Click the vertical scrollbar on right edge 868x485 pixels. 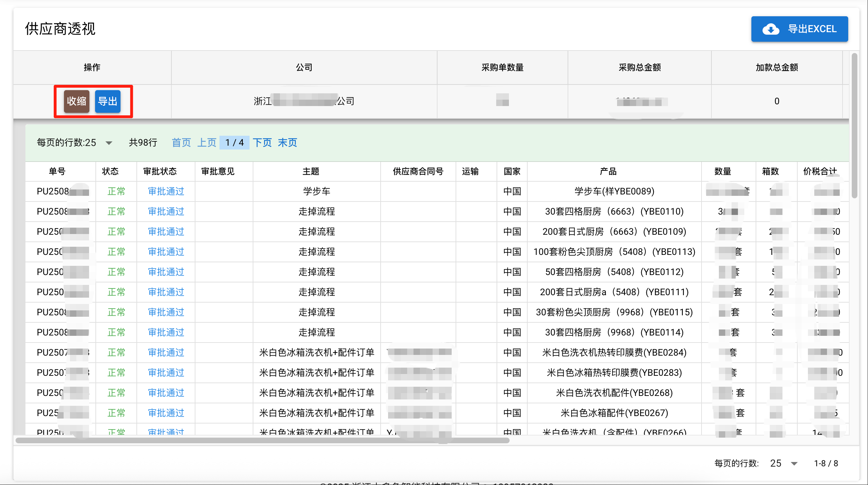(854, 125)
